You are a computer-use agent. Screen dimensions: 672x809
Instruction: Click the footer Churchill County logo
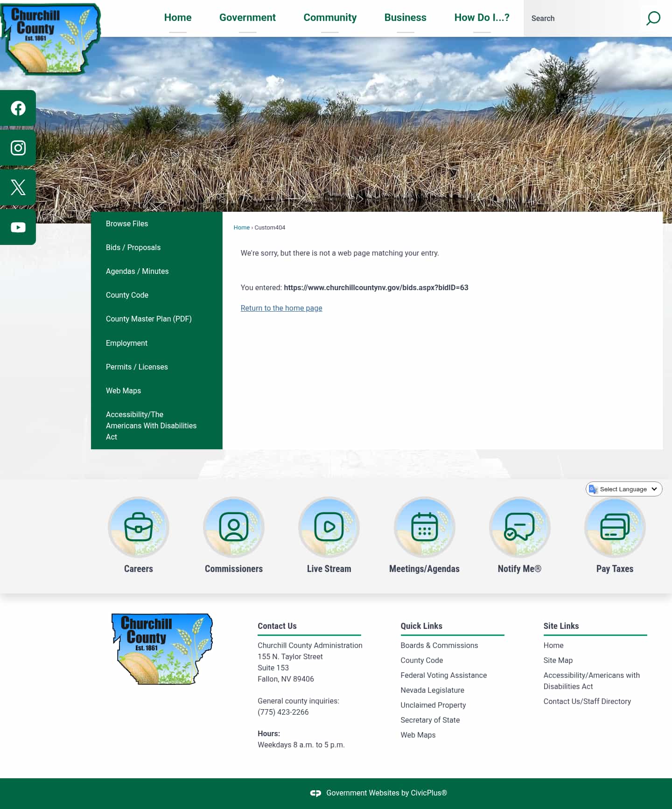click(162, 649)
